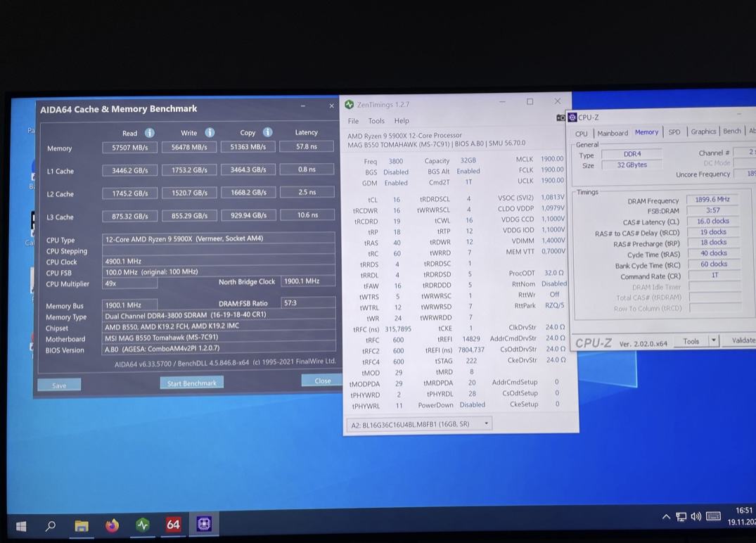756x543 pixels.
Task: Minimize the AIDA64 benchmark window
Action: pos(303,106)
